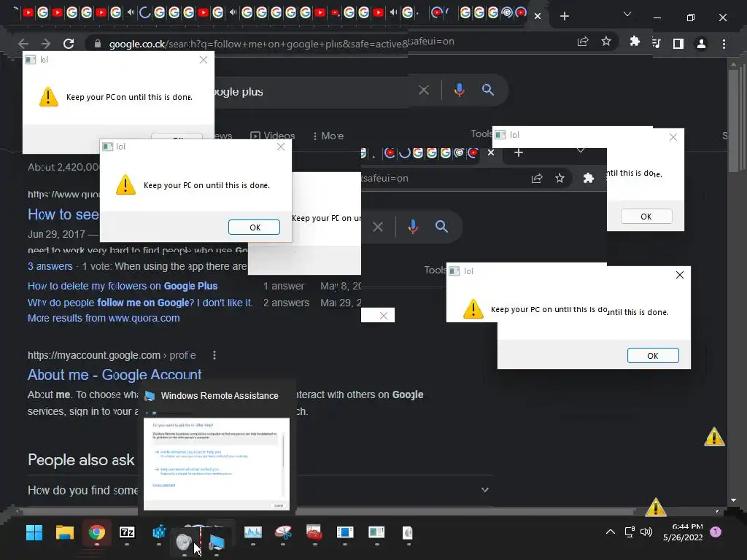747x560 pixels.
Task: Click the horizontal scrollbar at page bottom
Action: [329, 511]
